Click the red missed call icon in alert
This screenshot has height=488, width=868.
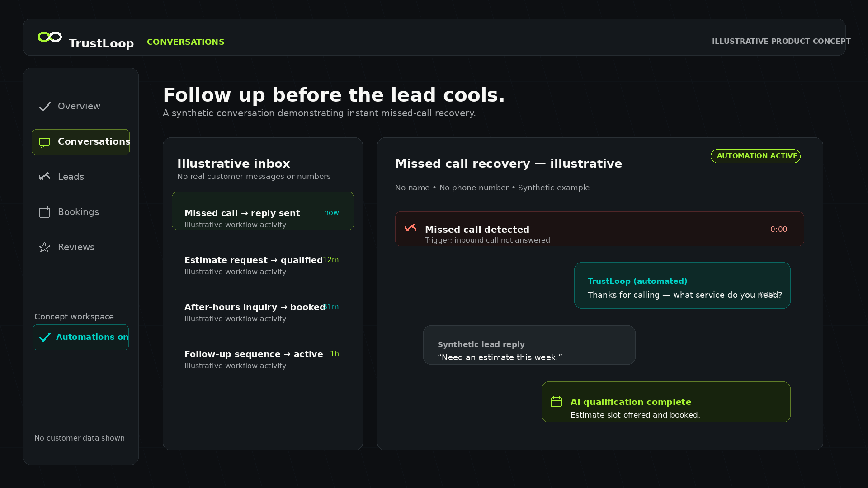coord(410,228)
